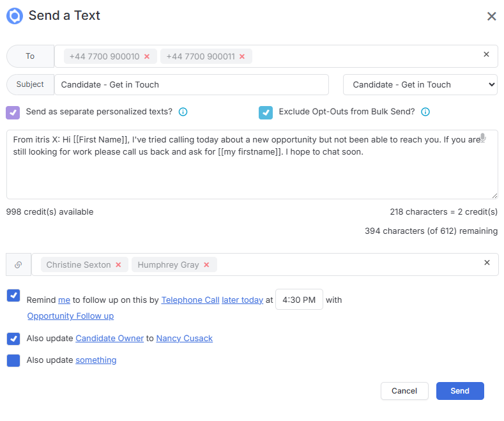Disable the follow-up reminder checkbox
The image size is (504, 421).
coord(13,296)
